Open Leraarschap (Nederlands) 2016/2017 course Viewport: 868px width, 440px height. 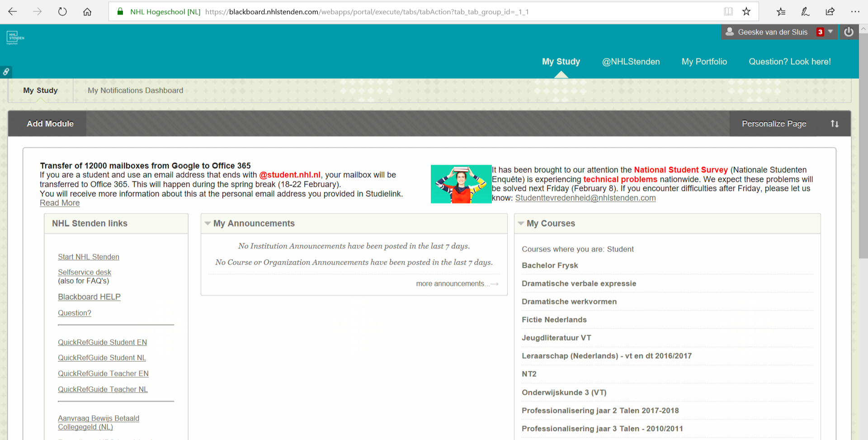[607, 356]
